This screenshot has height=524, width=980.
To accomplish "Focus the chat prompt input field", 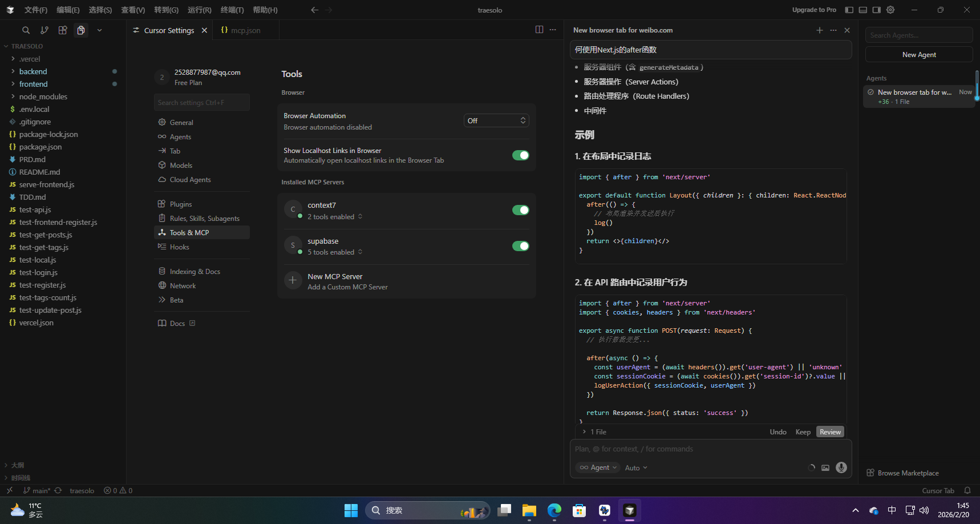I will (x=711, y=449).
